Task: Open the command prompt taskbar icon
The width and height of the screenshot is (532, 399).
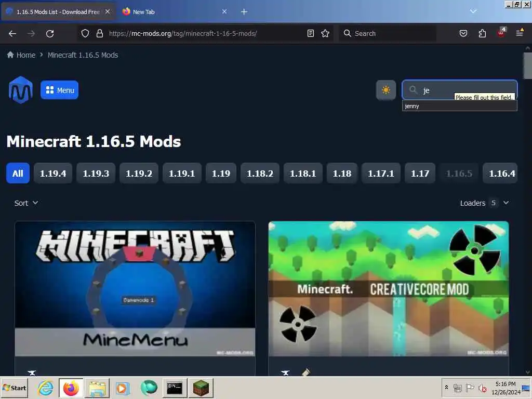Action: click(175, 388)
